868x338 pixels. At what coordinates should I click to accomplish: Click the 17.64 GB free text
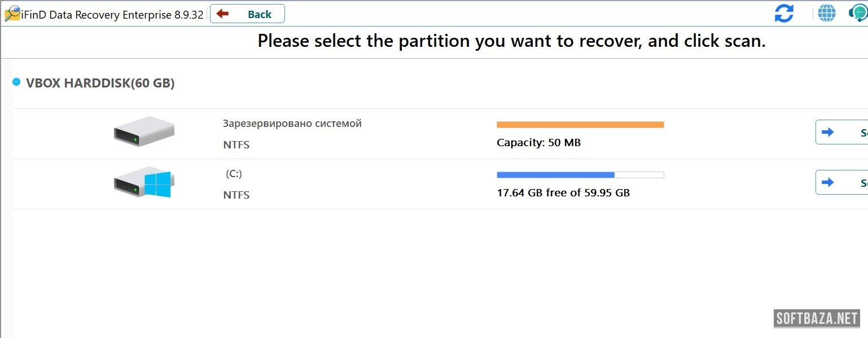tap(563, 193)
